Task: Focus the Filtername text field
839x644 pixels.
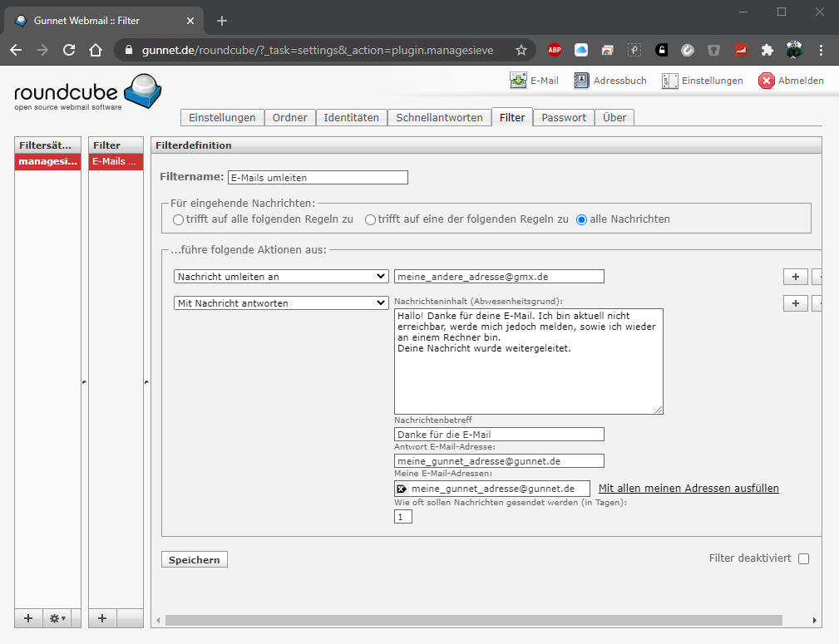Action: pos(318,178)
